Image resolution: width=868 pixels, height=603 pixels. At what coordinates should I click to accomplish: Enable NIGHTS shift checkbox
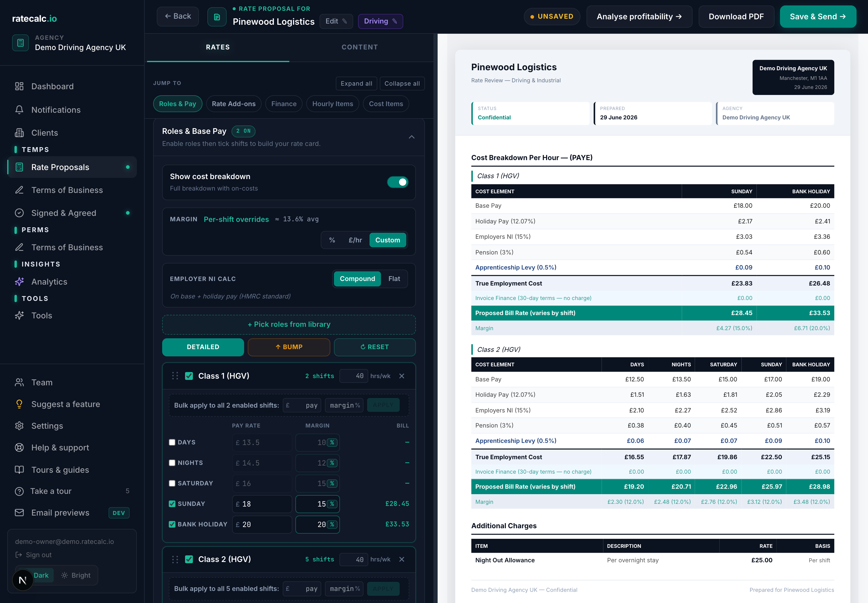coord(172,463)
